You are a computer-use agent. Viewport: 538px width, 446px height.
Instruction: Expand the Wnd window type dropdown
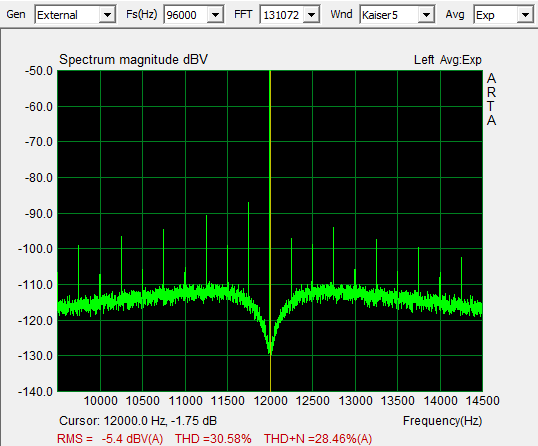(426, 15)
